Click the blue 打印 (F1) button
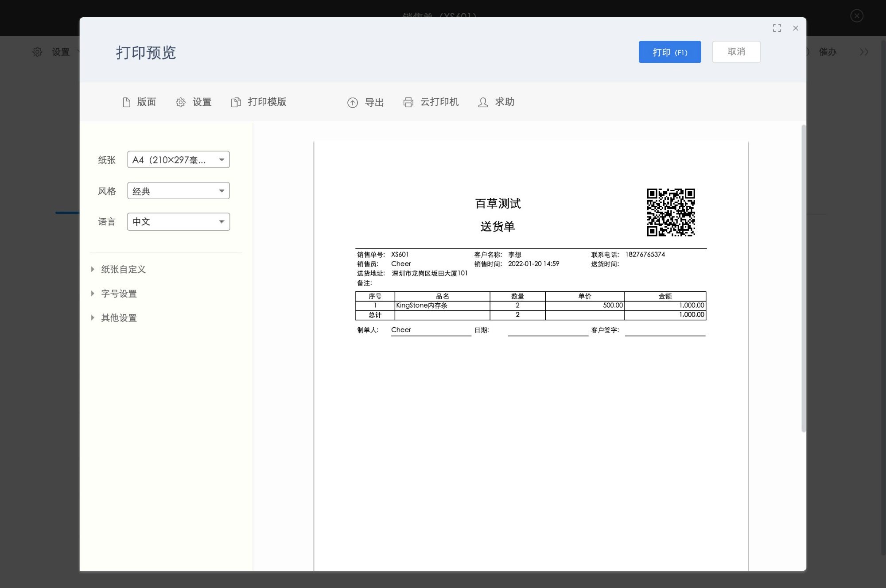The image size is (886, 588). (x=669, y=52)
